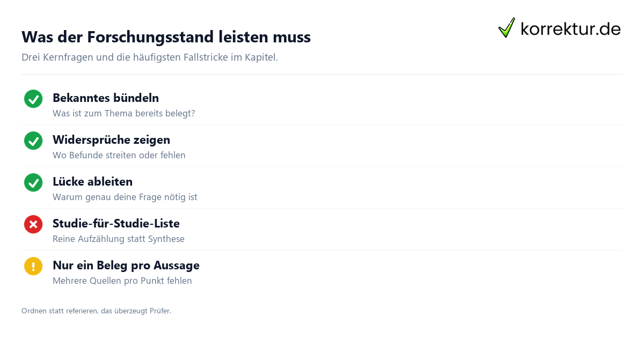Click the text Wo Befunde streiten oder fehlen
This screenshot has height=338, width=644.
coord(119,155)
